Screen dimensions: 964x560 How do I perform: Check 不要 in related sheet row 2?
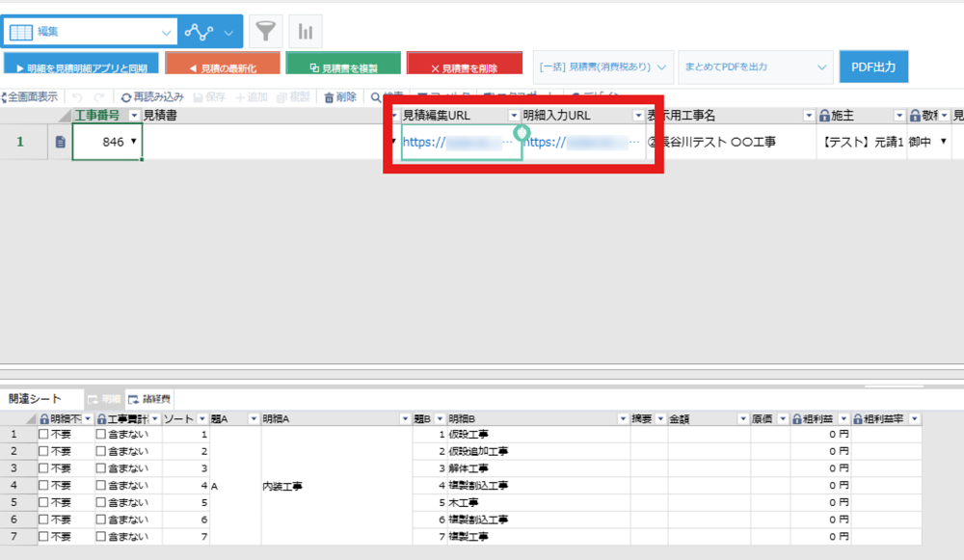point(43,451)
